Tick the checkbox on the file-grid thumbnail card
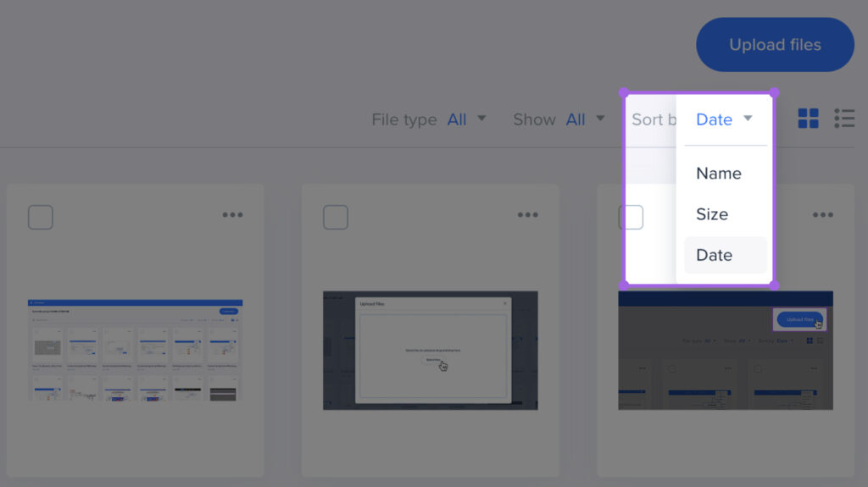 point(41,217)
